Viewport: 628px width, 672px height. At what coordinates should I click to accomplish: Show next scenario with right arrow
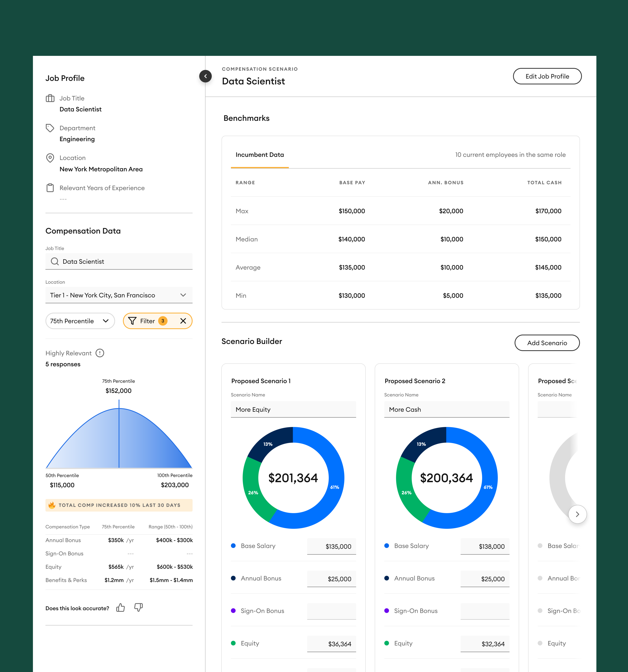(577, 514)
